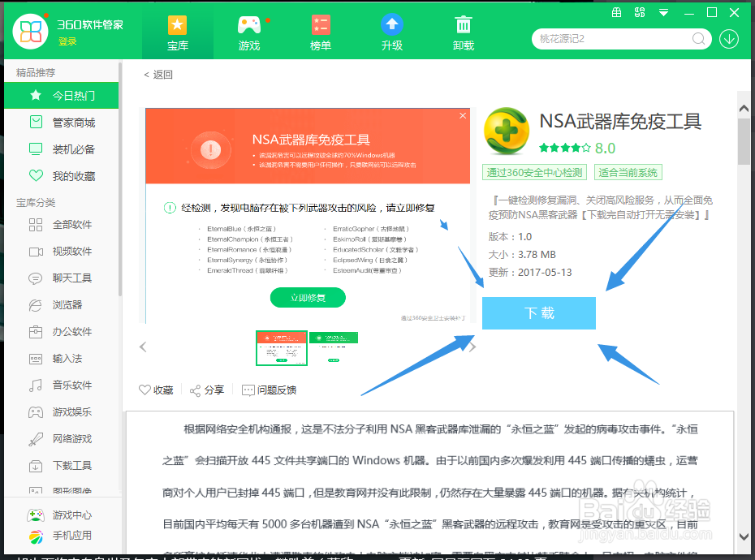This screenshot has width=755, height=560.
Task: Click the NSA武器库免疫工具 title text
Action: pos(620,122)
